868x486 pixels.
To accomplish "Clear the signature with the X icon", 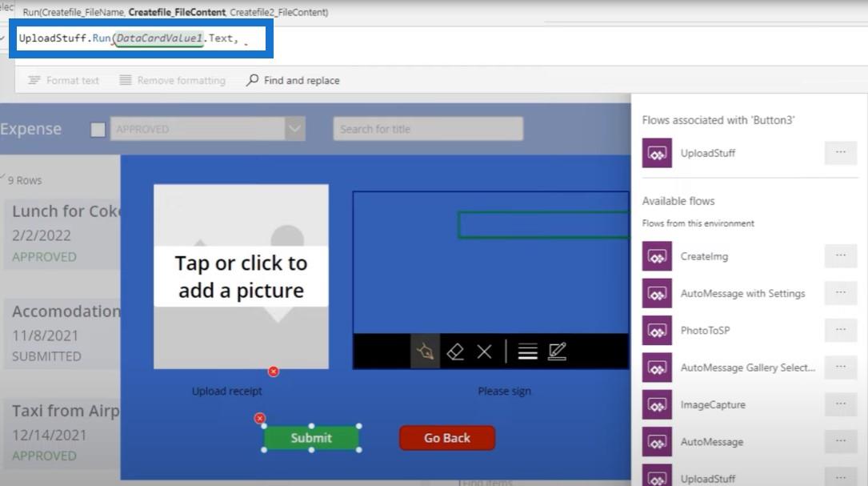I will point(484,351).
